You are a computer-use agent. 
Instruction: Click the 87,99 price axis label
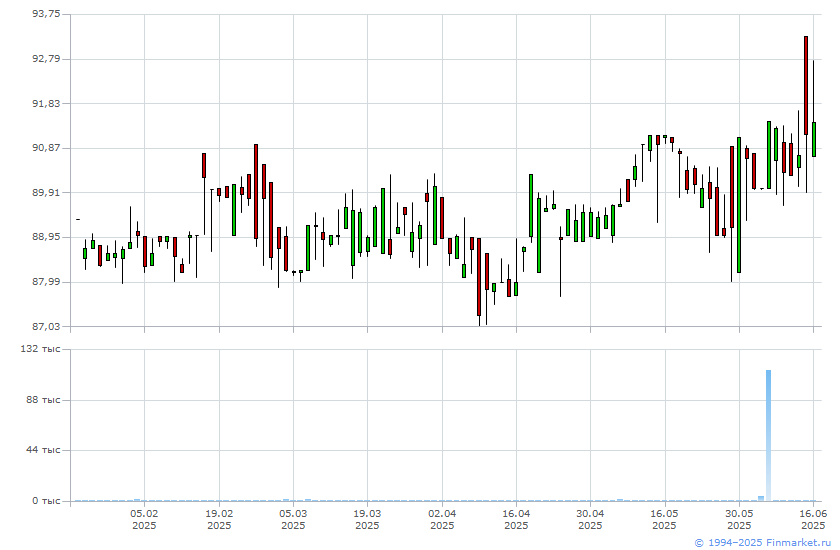click(46, 282)
